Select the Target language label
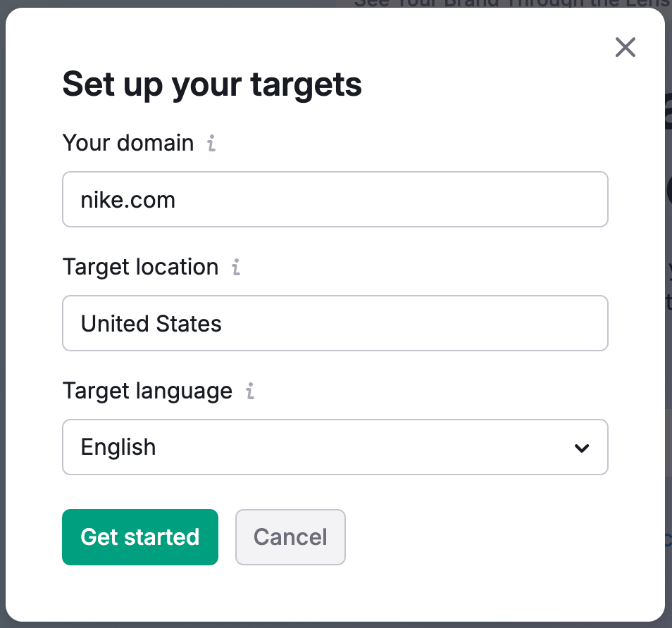The image size is (672, 628). point(147,391)
